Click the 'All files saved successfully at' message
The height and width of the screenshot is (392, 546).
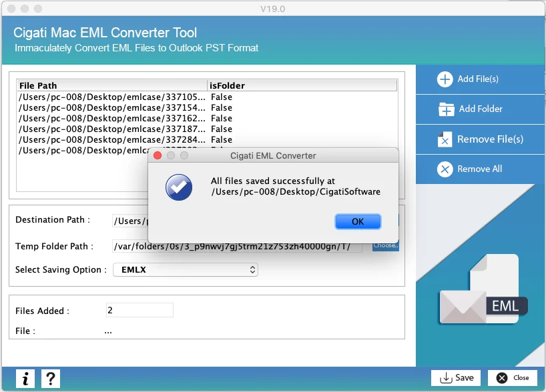[272, 181]
